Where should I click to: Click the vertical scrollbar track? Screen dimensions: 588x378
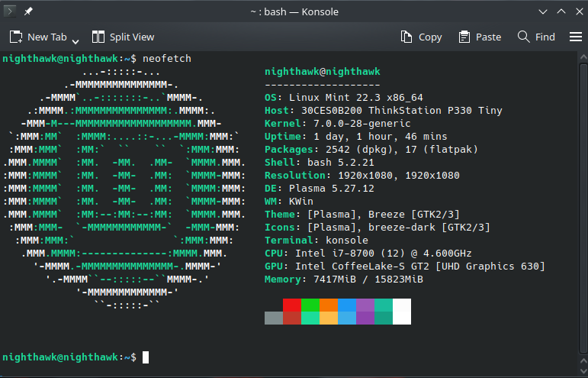pyautogui.click(x=583, y=208)
